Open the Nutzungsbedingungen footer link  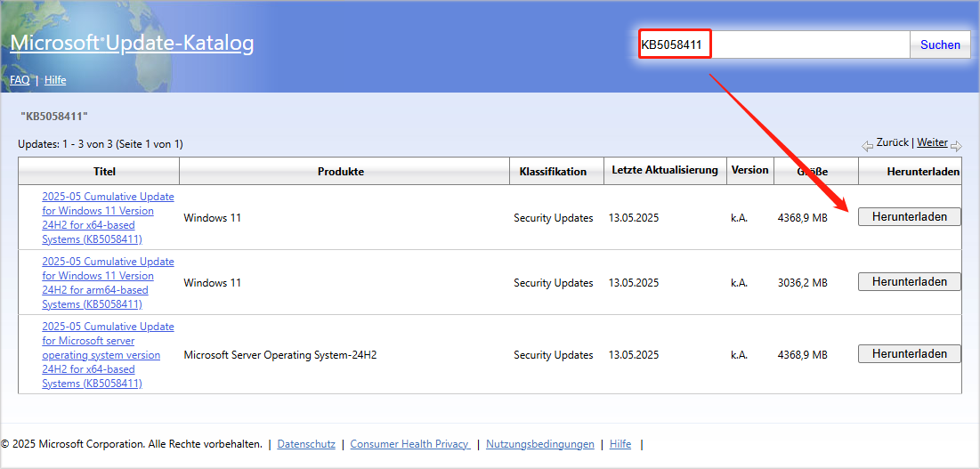point(540,444)
